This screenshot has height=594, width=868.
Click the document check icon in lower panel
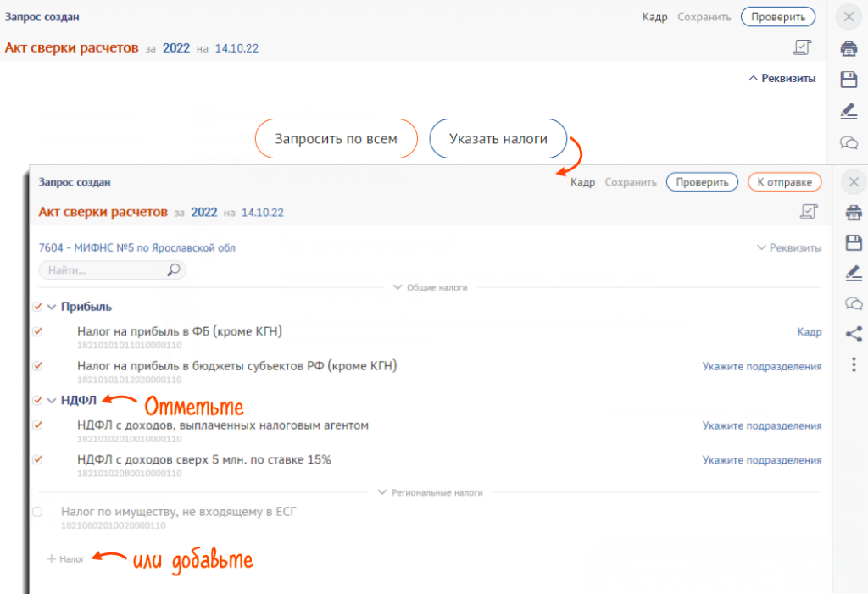pos(809,212)
